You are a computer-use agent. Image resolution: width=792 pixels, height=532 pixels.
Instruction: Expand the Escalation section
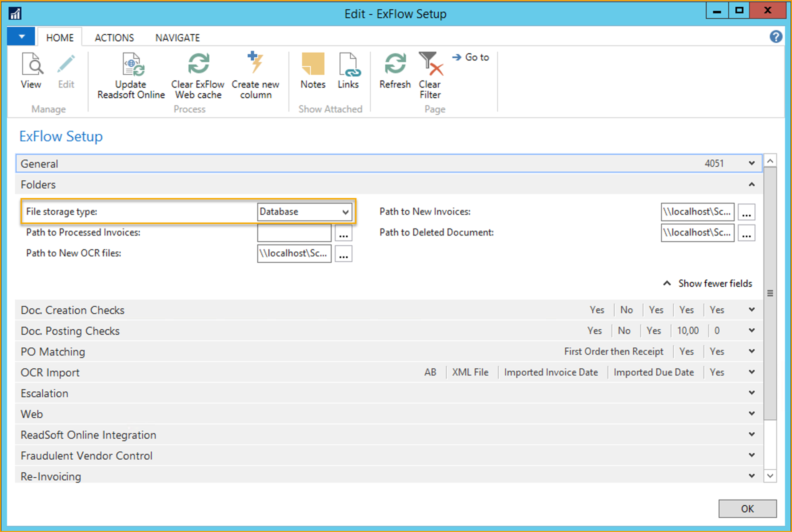pyautogui.click(x=751, y=393)
